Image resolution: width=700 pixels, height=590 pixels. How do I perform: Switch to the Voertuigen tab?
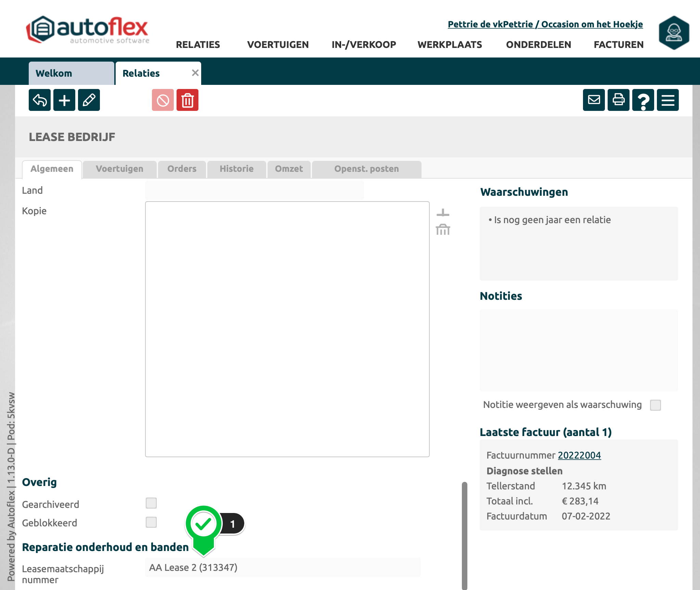(x=119, y=169)
